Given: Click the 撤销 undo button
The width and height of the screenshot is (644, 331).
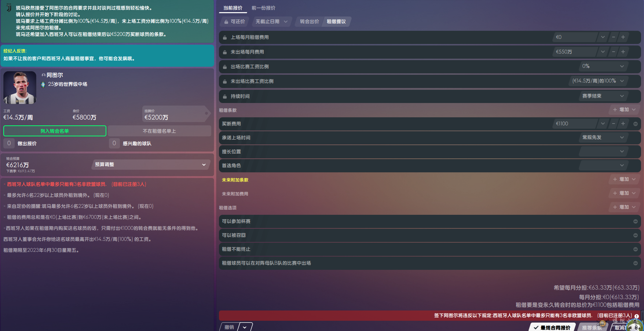Looking at the screenshot, I should coord(229,327).
